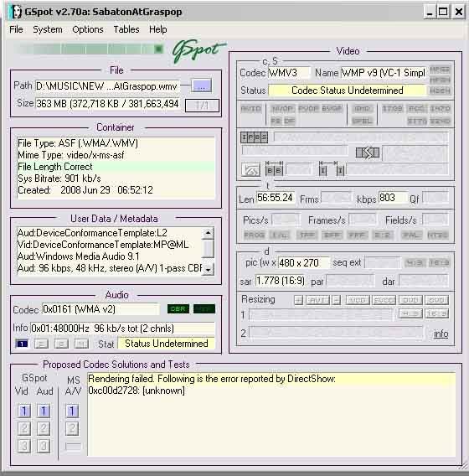Viewport: 469px width, 476px height.
Task: Click the Resizing plus button
Action: pyautogui.click(x=298, y=300)
